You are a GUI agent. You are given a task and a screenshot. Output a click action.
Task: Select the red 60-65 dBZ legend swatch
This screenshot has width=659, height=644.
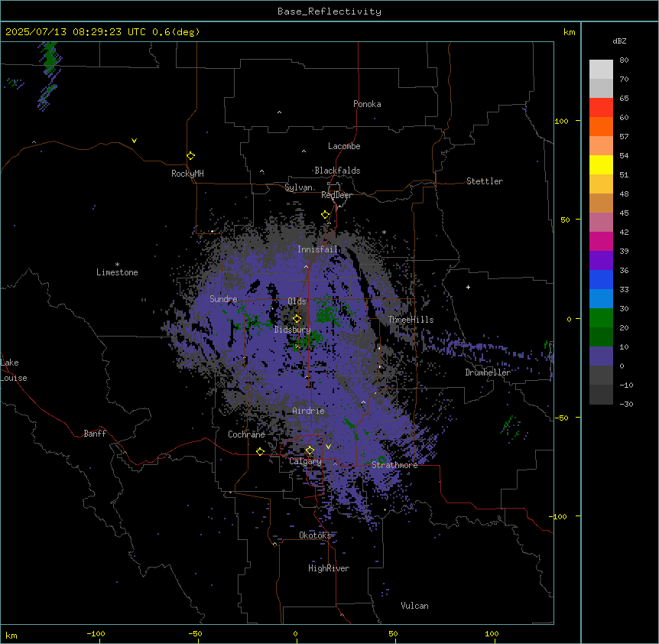pos(601,107)
